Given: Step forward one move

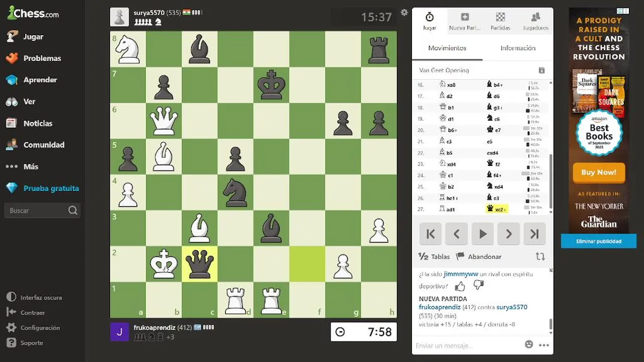Looking at the screenshot, I should tap(509, 234).
